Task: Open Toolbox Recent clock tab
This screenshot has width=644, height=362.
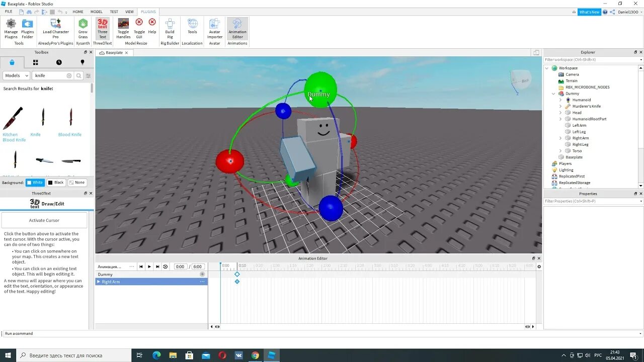Action: click(x=59, y=62)
